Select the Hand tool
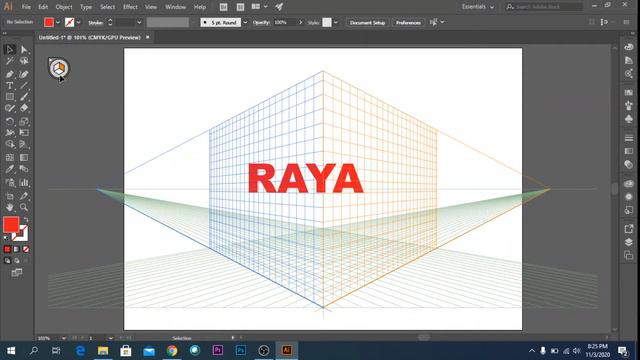Image resolution: width=640 pixels, height=360 pixels. point(10,207)
